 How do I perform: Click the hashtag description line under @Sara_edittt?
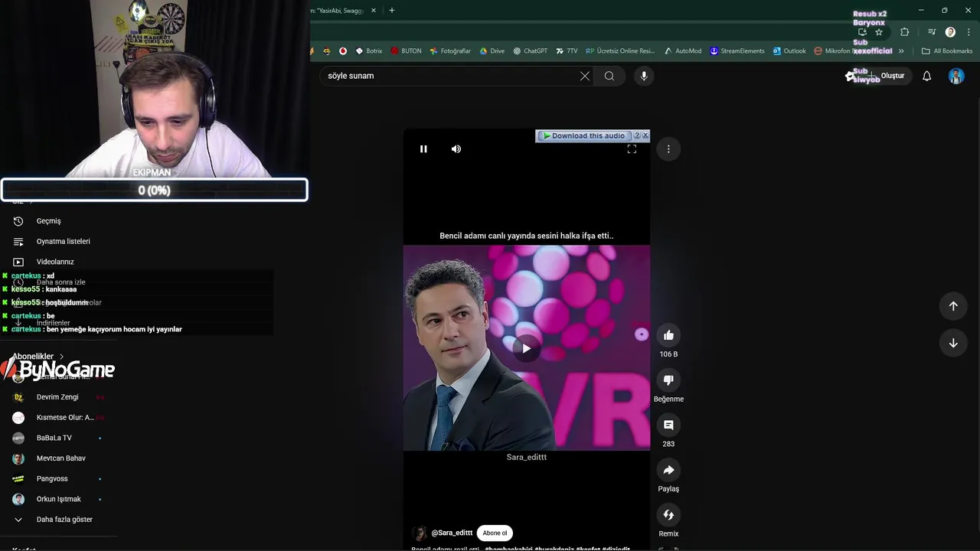coord(521,549)
